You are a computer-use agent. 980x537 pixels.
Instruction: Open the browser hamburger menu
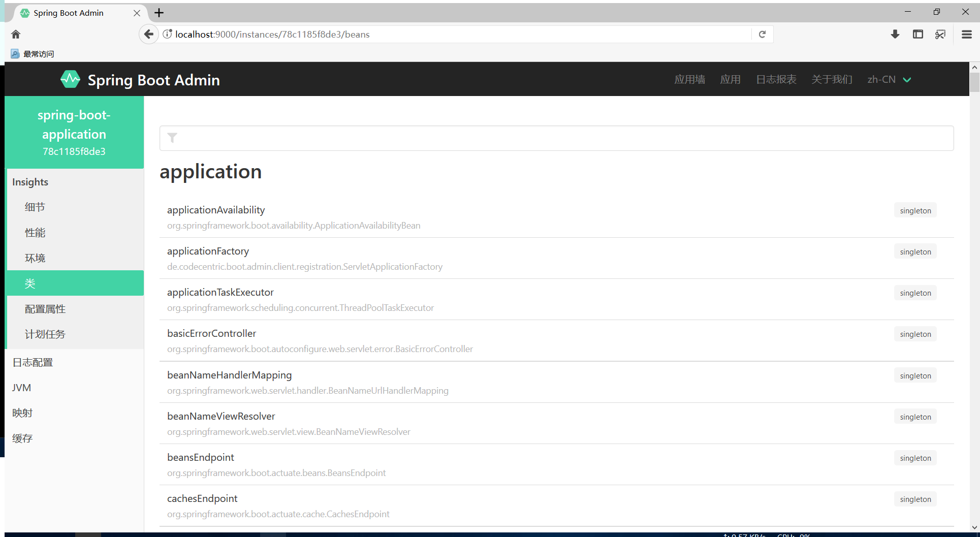[967, 34]
